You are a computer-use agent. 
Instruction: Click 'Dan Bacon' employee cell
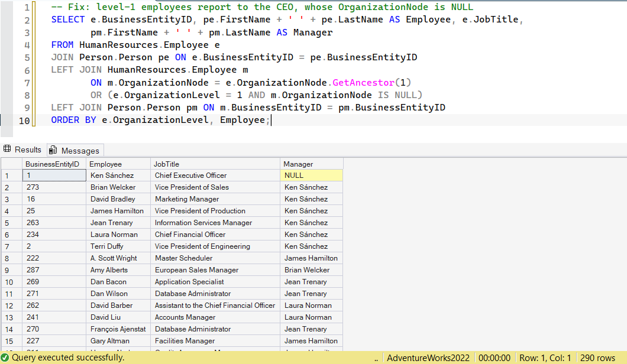(x=118, y=282)
